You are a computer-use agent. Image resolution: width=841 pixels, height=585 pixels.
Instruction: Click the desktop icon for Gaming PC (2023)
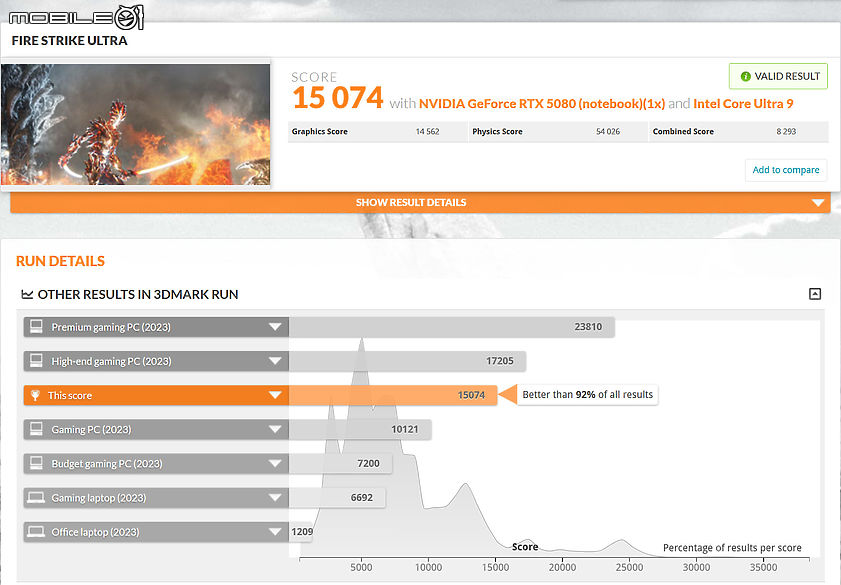pos(36,429)
